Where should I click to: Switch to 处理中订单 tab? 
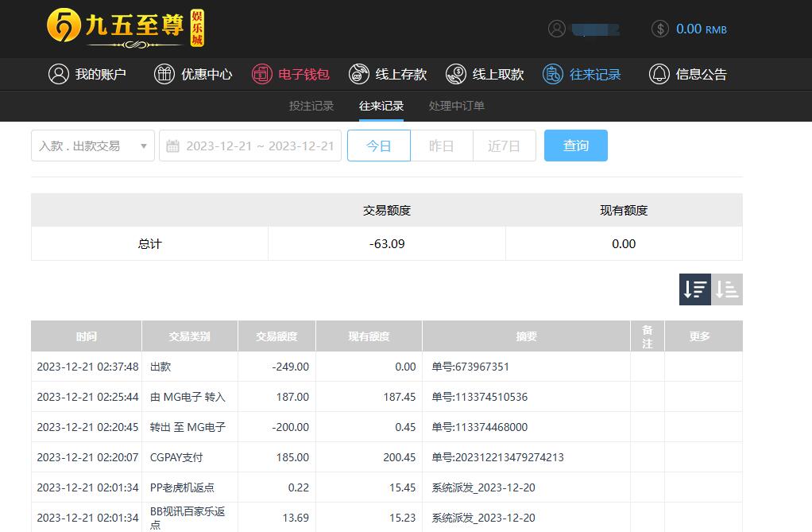point(456,106)
